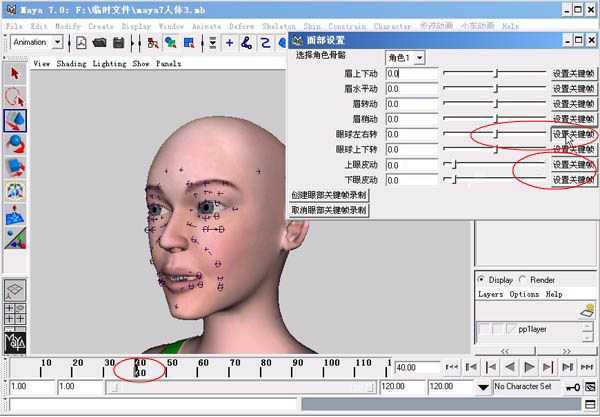Click 设置关键帧 button for 眉上下动
Screen dimensions: 600x417
click(x=573, y=73)
